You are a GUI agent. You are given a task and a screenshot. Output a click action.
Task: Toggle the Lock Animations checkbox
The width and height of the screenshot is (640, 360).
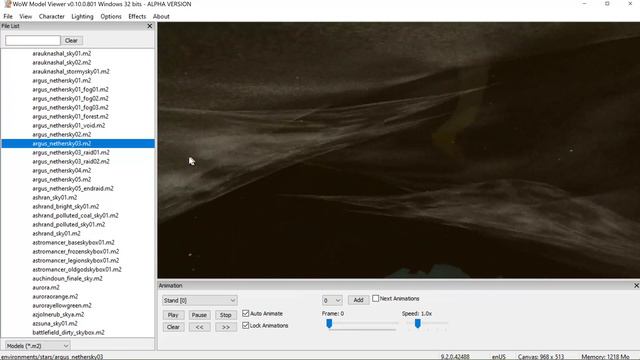[x=245, y=325]
